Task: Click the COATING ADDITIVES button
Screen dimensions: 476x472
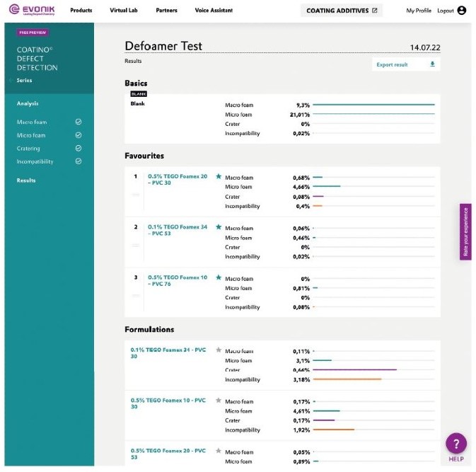Action: click(342, 11)
